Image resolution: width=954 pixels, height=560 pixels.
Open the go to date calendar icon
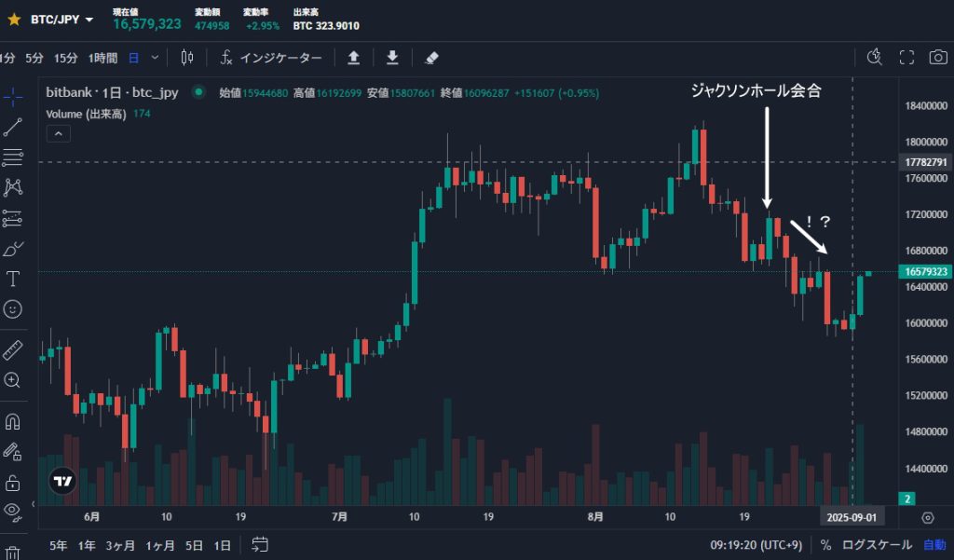coord(260,545)
